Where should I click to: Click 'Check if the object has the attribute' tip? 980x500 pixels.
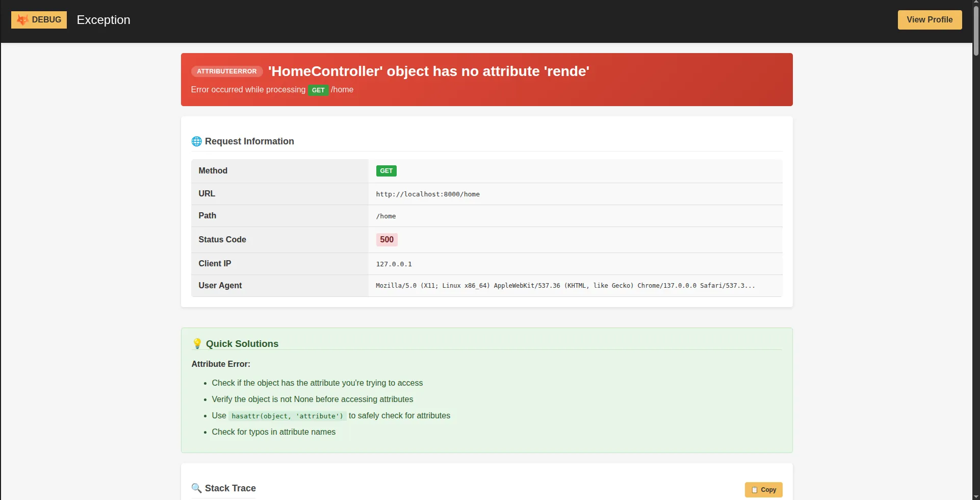click(317, 383)
